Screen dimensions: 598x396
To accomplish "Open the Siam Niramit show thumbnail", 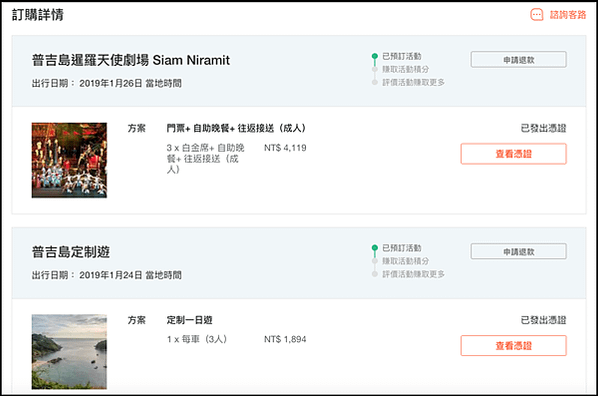I will tap(69, 160).
